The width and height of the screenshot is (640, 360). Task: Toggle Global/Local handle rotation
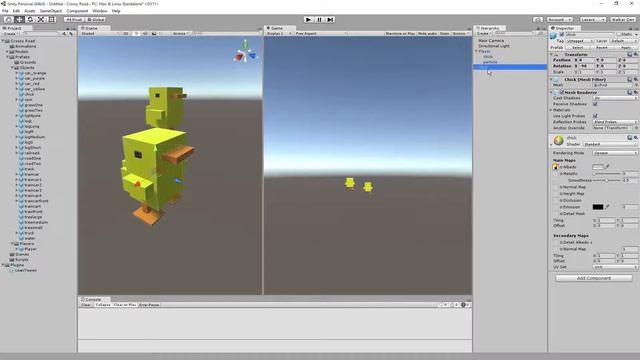96,20
